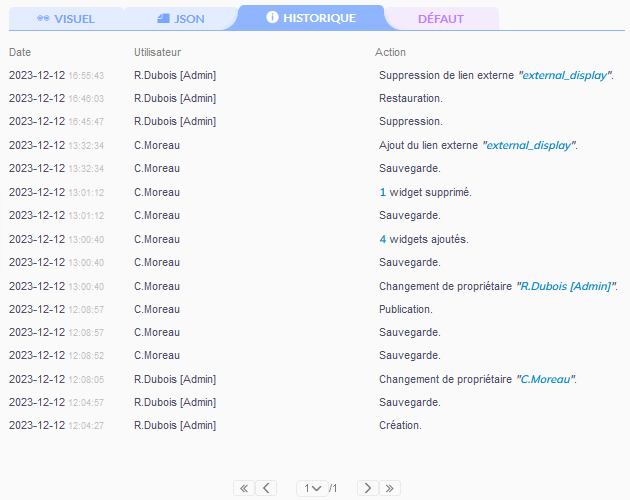Click the R.Dubois [Admin] owner change link
The image size is (630, 500).
pos(565,286)
